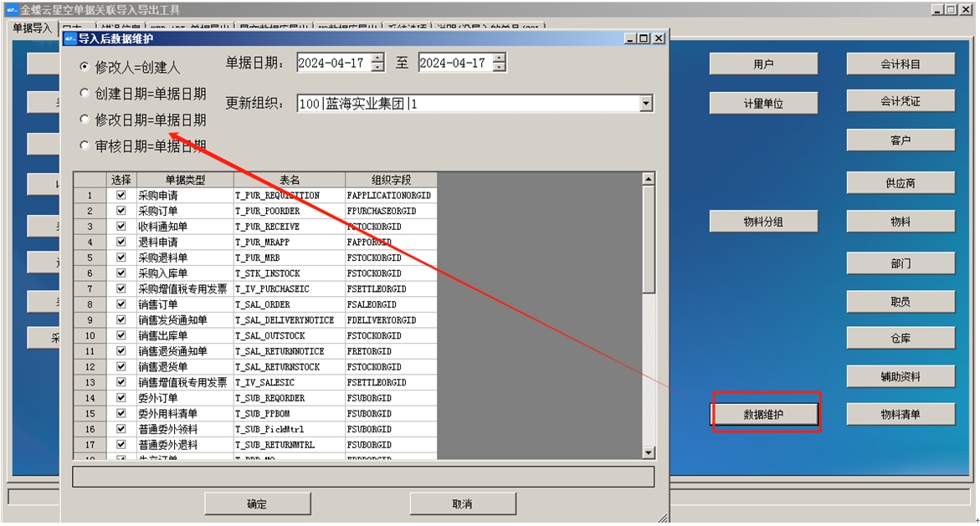
Task: Toggle the 收料通知单 row checkbox
Action: pyautogui.click(x=121, y=226)
